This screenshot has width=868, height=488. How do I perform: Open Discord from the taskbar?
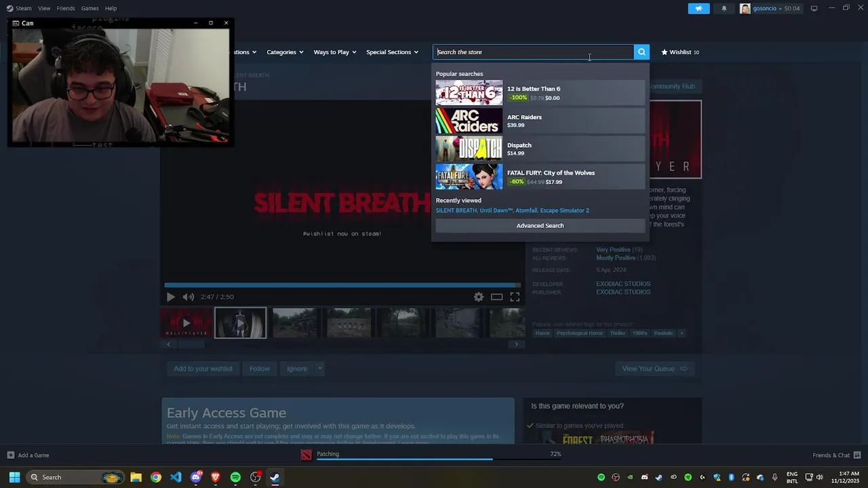pyautogui.click(x=196, y=477)
